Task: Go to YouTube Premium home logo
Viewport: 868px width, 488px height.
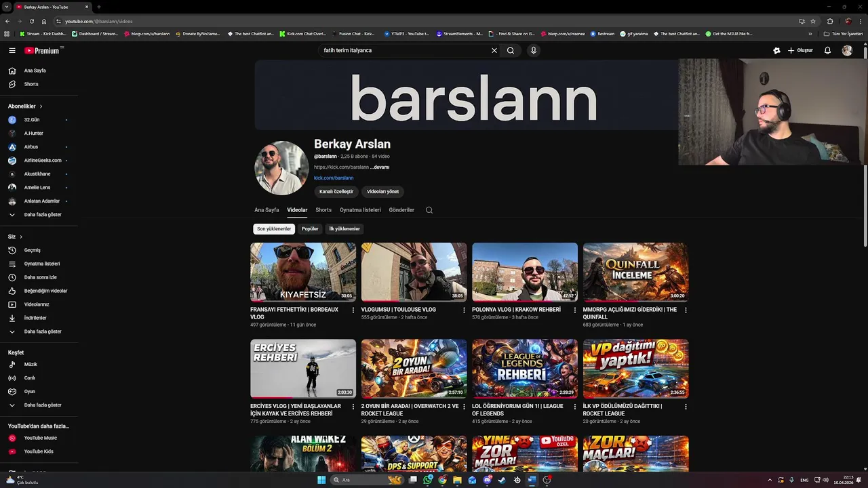Action: pyautogui.click(x=42, y=50)
